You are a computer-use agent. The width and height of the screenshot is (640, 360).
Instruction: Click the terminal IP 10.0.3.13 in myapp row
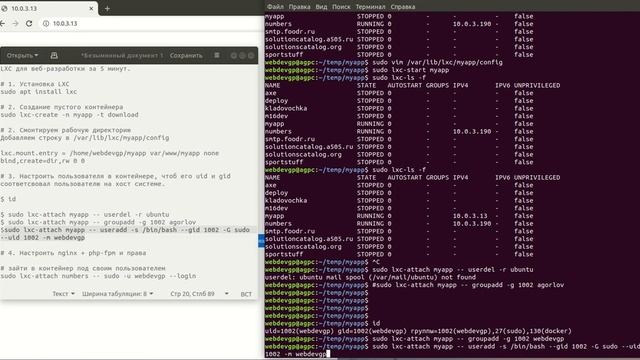[470, 216]
